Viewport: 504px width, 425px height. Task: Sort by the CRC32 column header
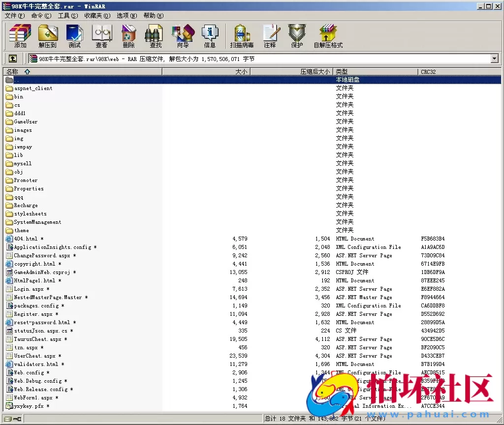click(x=428, y=72)
